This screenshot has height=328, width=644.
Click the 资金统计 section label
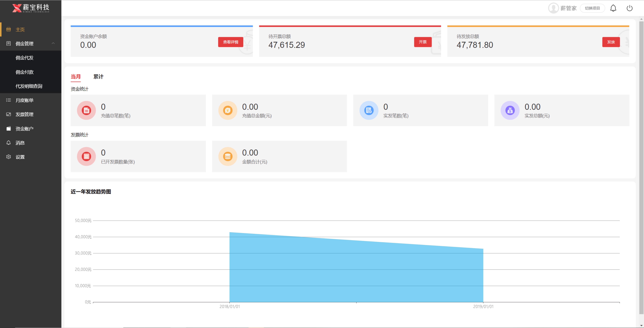tap(79, 89)
